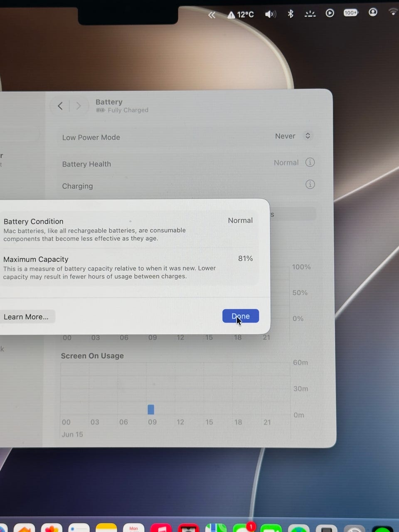Open the battery 100 menu bar icon
The image size is (399, 532).
[x=351, y=13]
